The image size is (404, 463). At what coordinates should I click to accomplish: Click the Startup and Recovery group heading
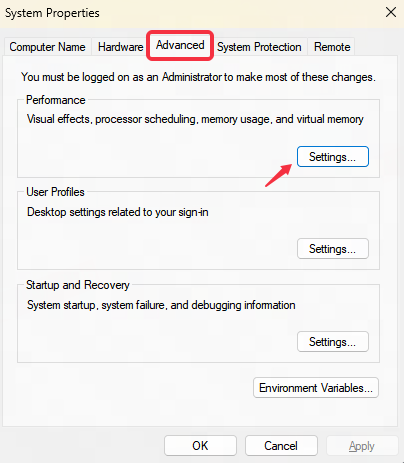(x=78, y=285)
